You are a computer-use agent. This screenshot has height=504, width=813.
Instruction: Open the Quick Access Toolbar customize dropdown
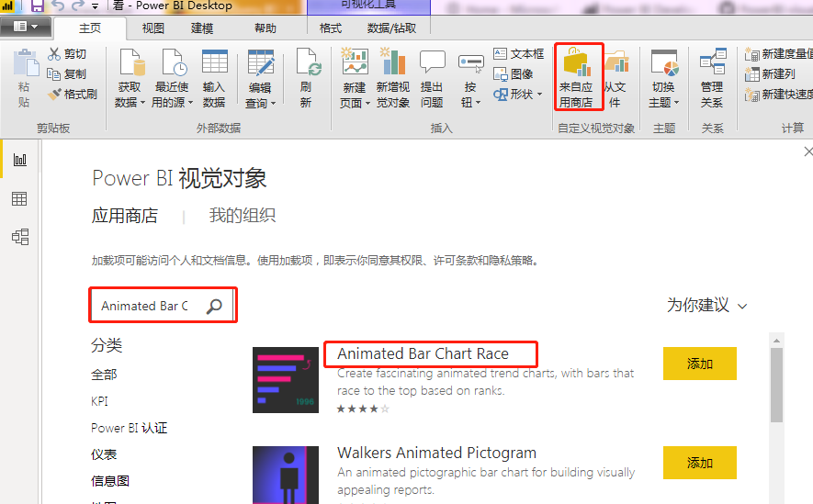95,6
